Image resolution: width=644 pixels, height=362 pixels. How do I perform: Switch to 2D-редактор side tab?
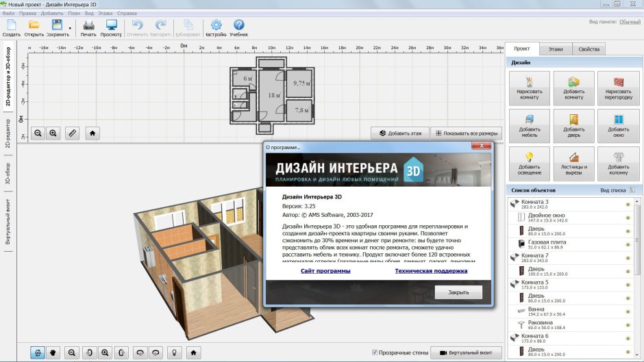[8, 134]
